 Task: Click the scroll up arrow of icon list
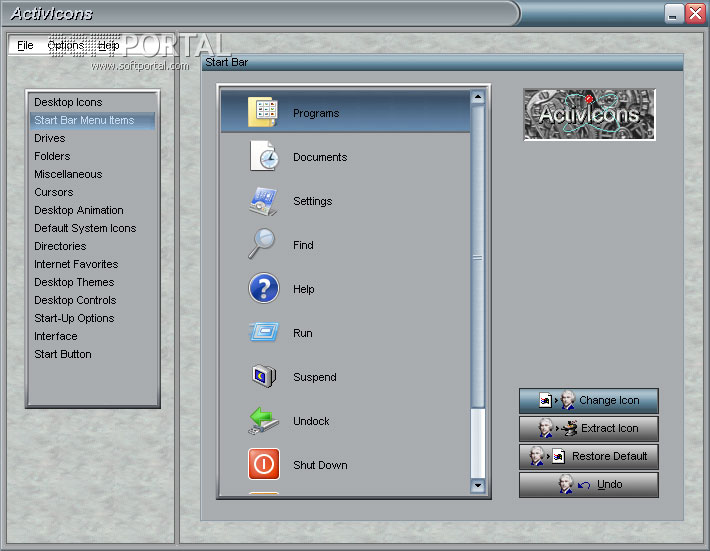tap(478, 97)
